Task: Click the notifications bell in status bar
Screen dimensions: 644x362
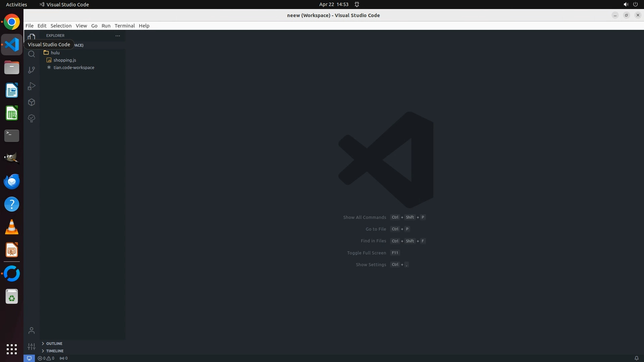Action: point(636,358)
